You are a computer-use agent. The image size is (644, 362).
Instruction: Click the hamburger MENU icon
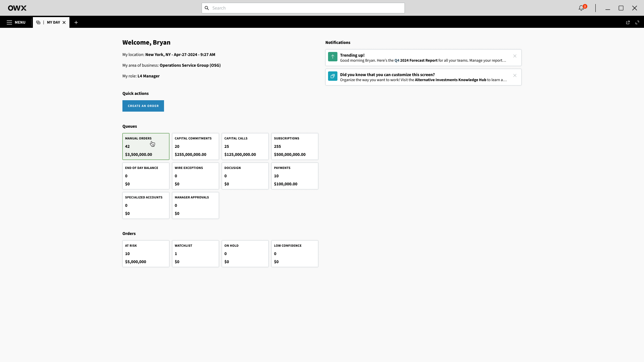pyautogui.click(x=9, y=22)
